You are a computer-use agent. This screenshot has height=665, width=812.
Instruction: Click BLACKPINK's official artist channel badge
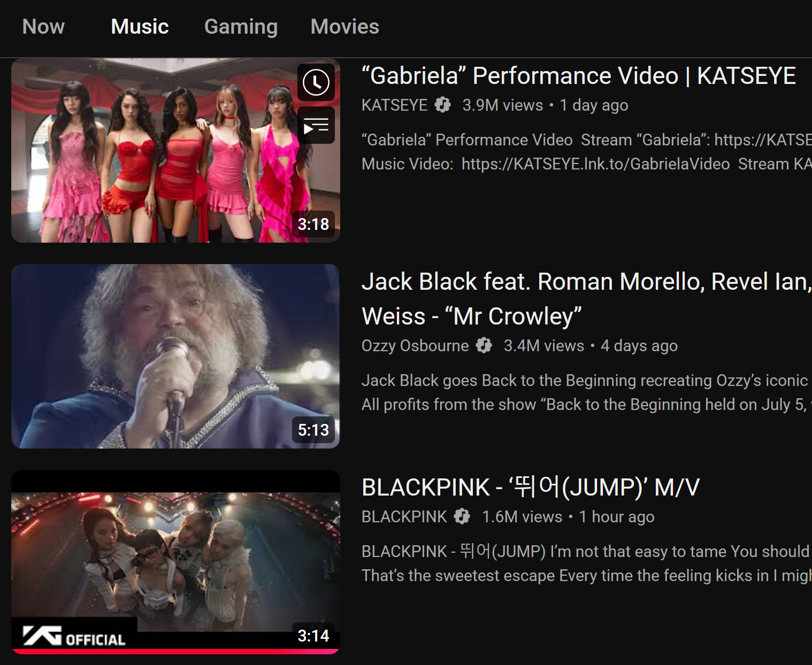(x=462, y=516)
